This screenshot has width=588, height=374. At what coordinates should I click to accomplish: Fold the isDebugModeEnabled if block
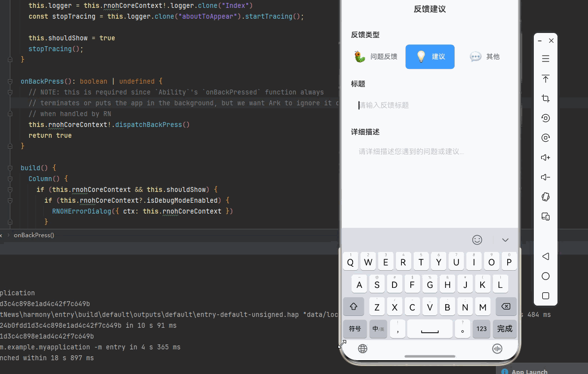pos(10,200)
